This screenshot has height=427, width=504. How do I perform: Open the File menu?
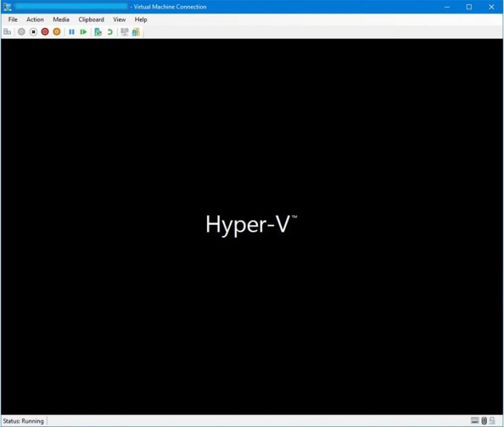pyautogui.click(x=13, y=20)
